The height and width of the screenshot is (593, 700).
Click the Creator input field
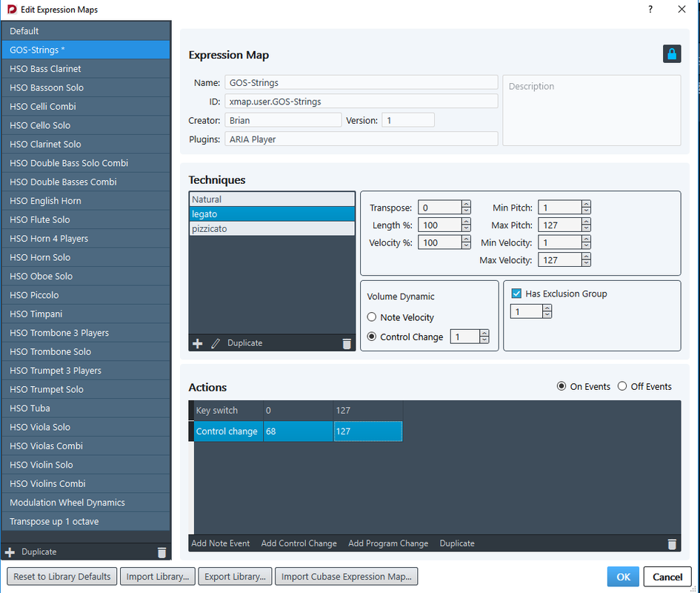283,120
